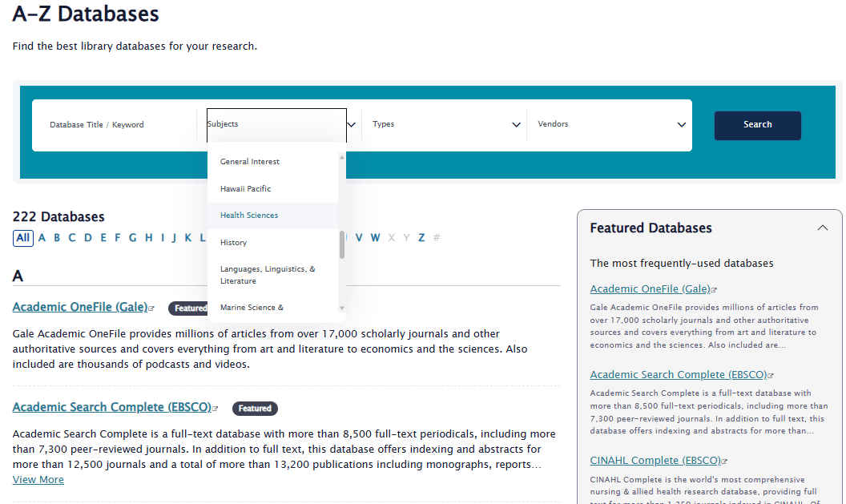
Task: Choose Health Sciences in subjects list
Action: [x=273, y=216]
